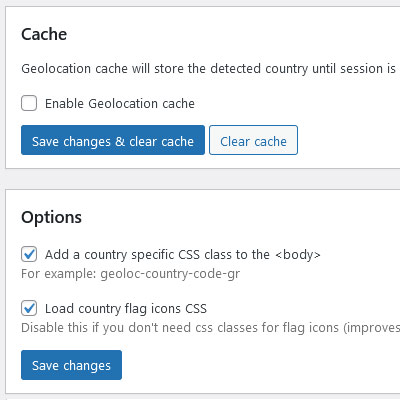The image size is (400, 400).
Task: Select the Options section heading
Action: pyautogui.click(x=51, y=218)
